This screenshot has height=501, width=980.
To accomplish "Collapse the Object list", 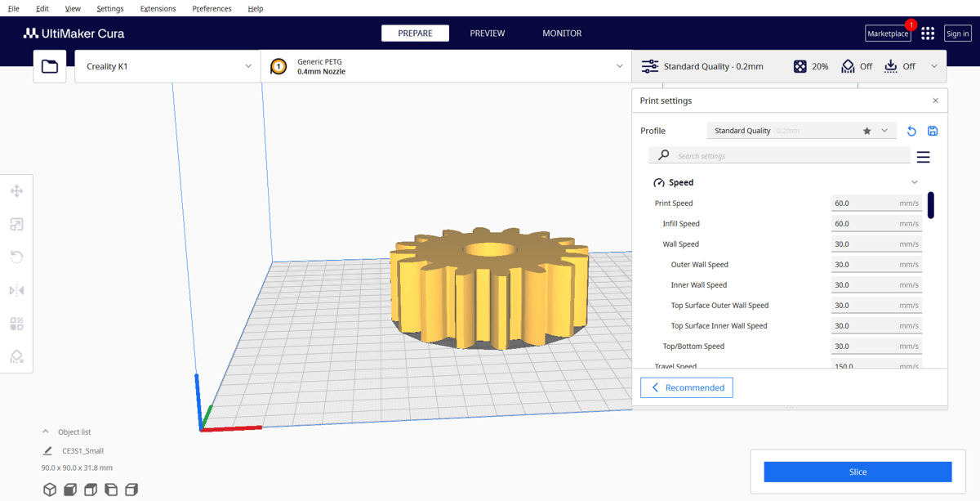I will pyautogui.click(x=46, y=432).
